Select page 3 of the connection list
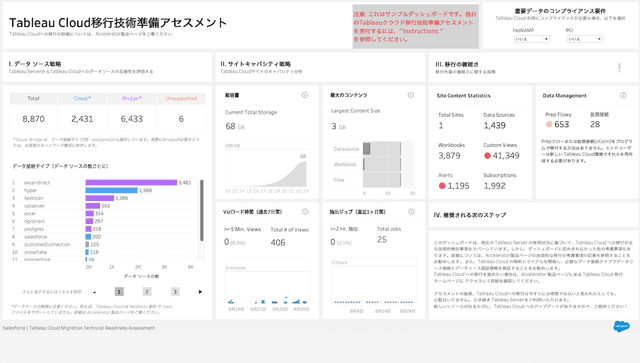This screenshot has width=640, height=363. (175, 292)
